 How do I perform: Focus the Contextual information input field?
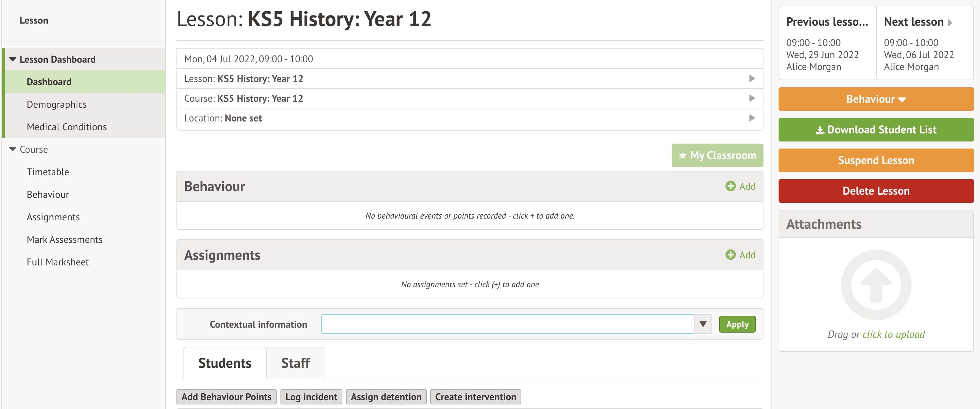(x=508, y=324)
